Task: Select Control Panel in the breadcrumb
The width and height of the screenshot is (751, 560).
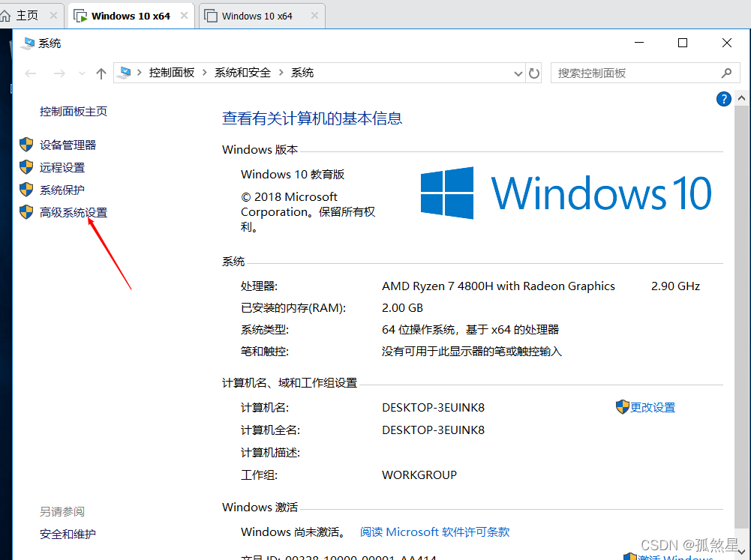Action: pyautogui.click(x=172, y=73)
